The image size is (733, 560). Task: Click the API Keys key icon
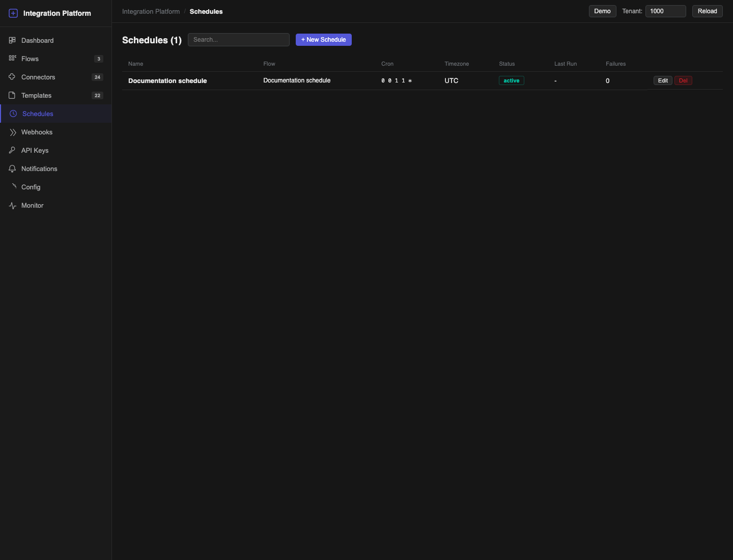(12, 150)
